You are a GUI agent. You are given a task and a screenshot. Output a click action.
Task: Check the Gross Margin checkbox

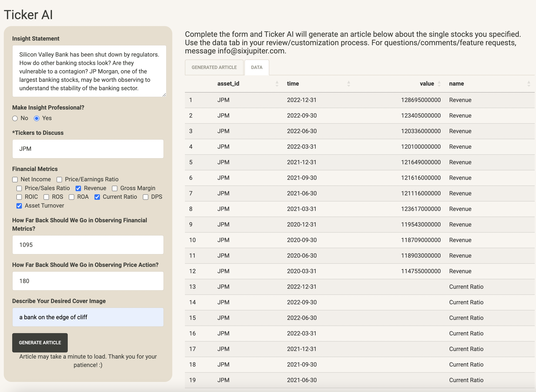(115, 188)
